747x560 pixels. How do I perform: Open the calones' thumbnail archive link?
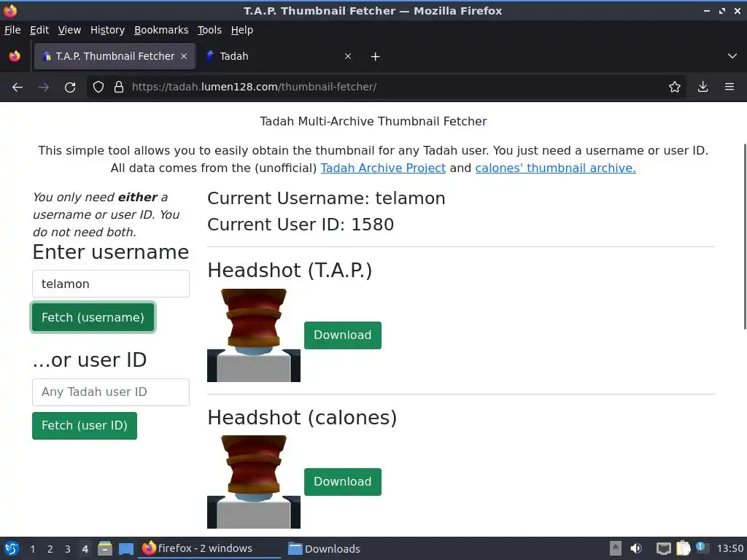[555, 168]
